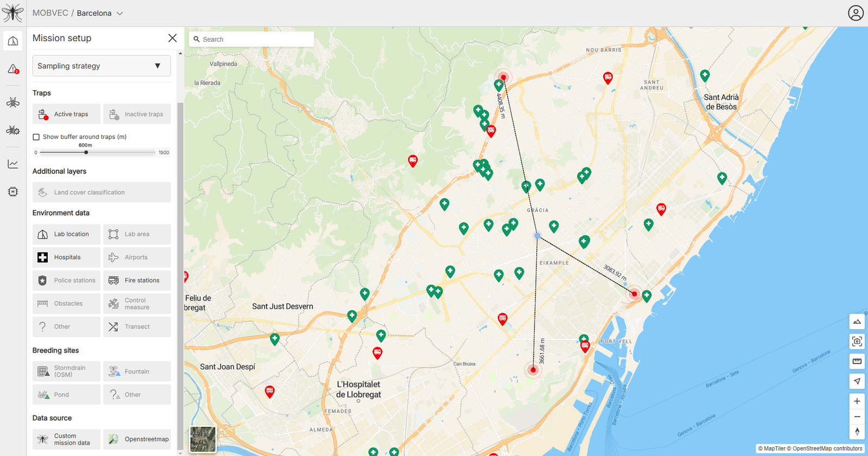This screenshot has width=868, height=456.
Task: Click the locate-me navigation arrow control
Action: [857, 381]
